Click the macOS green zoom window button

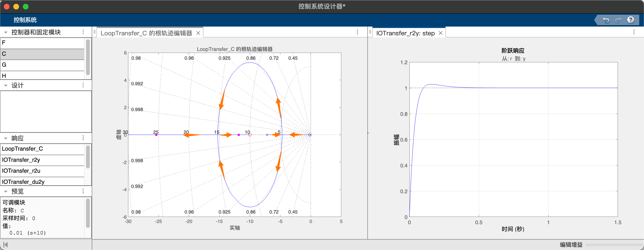pos(25,7)
